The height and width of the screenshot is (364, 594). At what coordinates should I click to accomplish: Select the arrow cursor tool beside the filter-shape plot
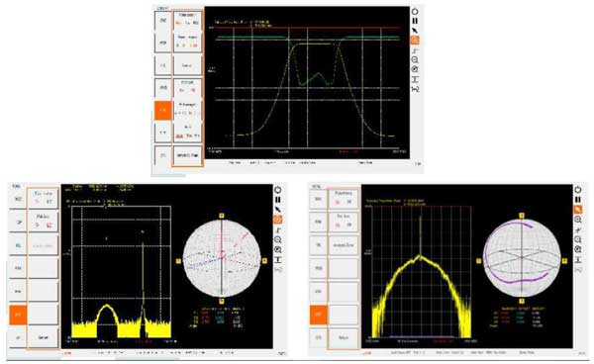click(x=415, y=31)
